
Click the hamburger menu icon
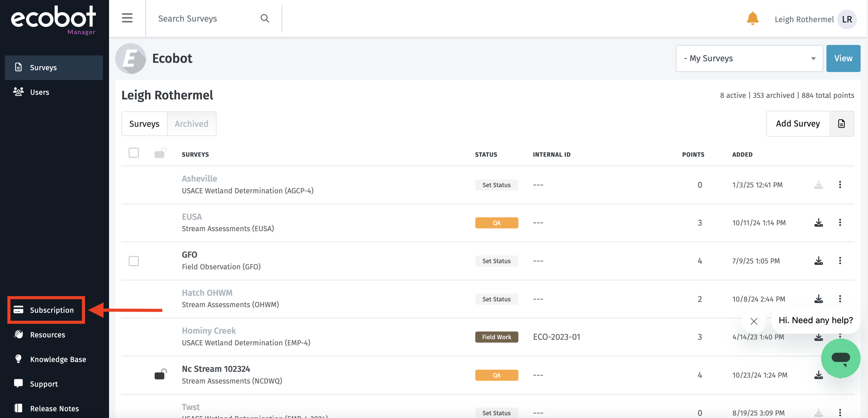(x=127, y=18)
